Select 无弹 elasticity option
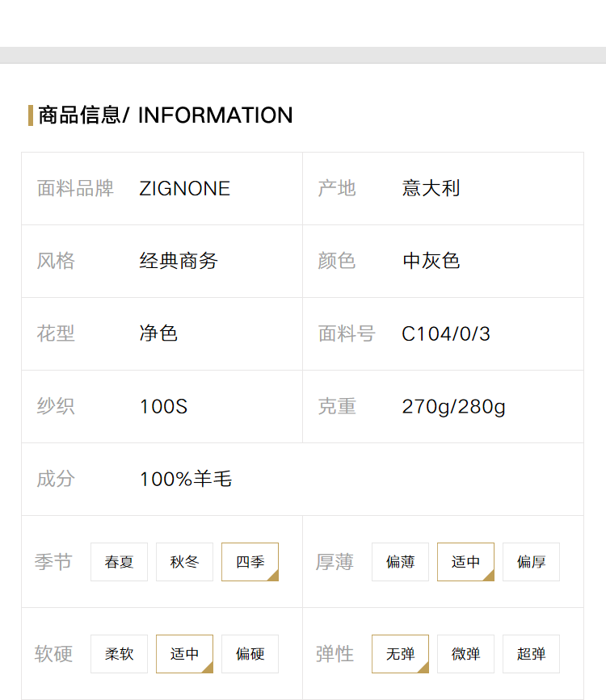 (x=400, y=653)
